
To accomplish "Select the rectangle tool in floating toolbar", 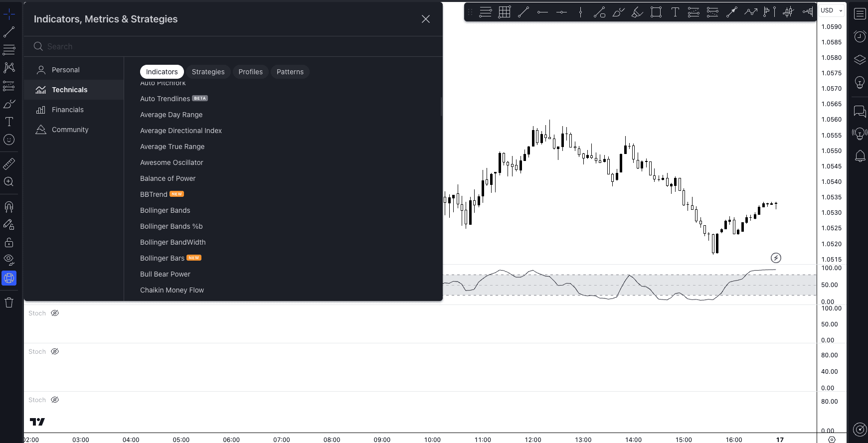I will click(656, 12).
